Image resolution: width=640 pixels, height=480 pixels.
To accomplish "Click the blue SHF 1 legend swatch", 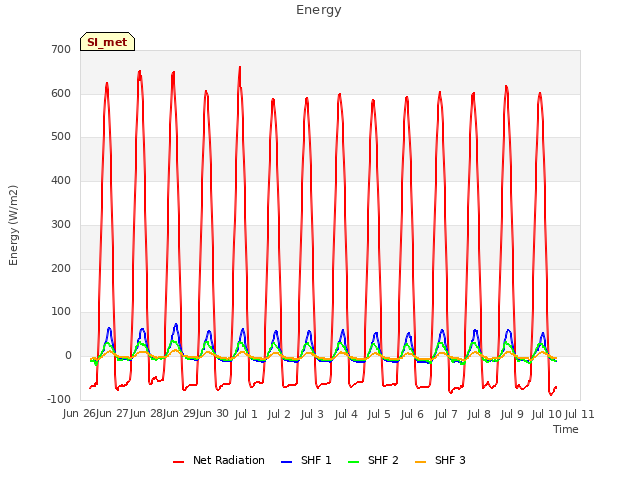I will tap(287, 462).
